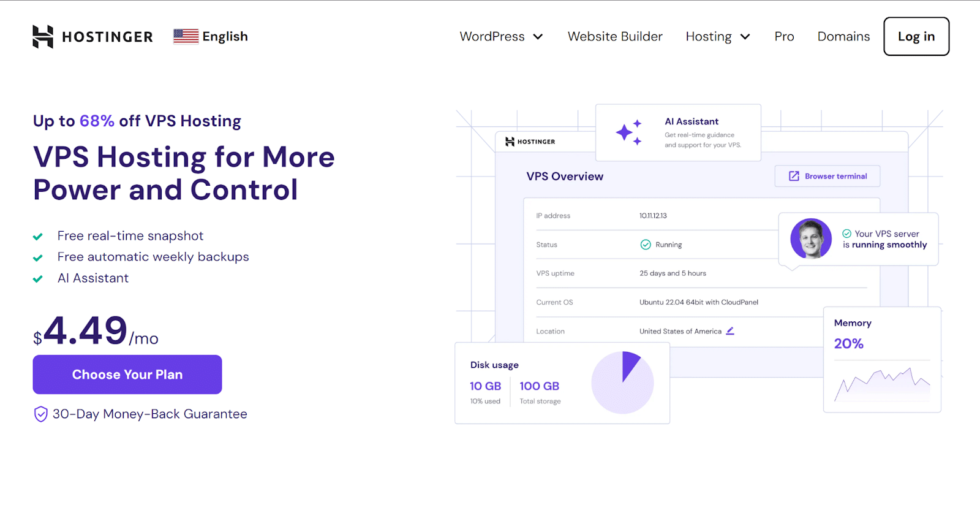Screen dimensions: 980x518
Task: Click the United States of America location text
Action: [x=680, y=331]
